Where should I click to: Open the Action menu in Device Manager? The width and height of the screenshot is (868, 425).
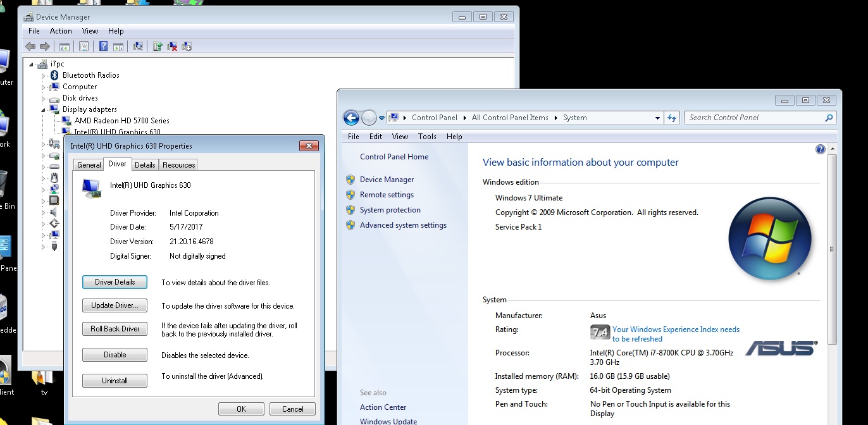61,31
